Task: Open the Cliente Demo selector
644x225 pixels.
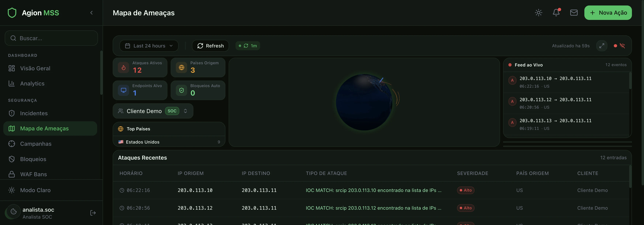Action: (153, 111)
